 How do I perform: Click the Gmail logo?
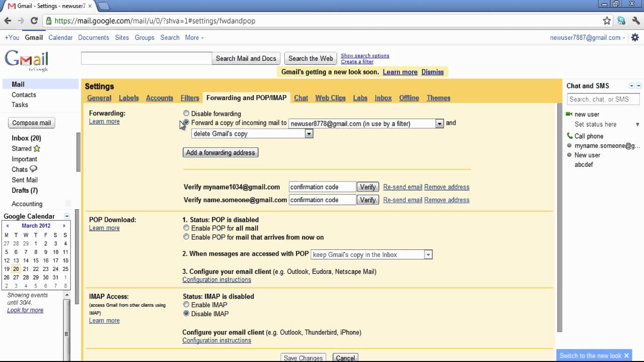tap(27, 61)
